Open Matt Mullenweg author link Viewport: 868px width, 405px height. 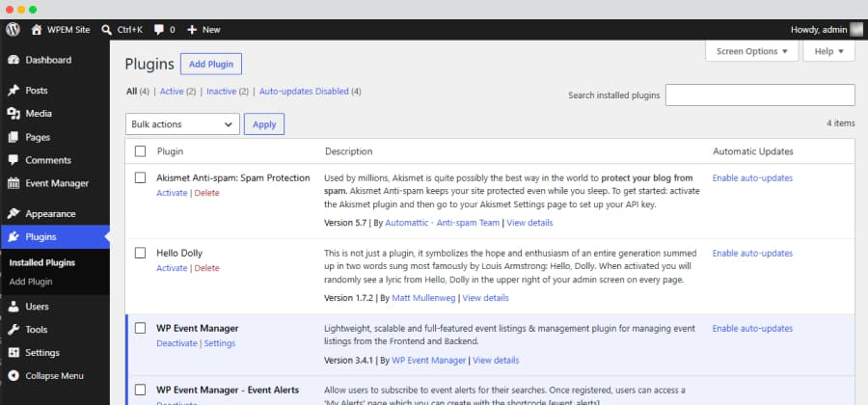pos(423,298)
